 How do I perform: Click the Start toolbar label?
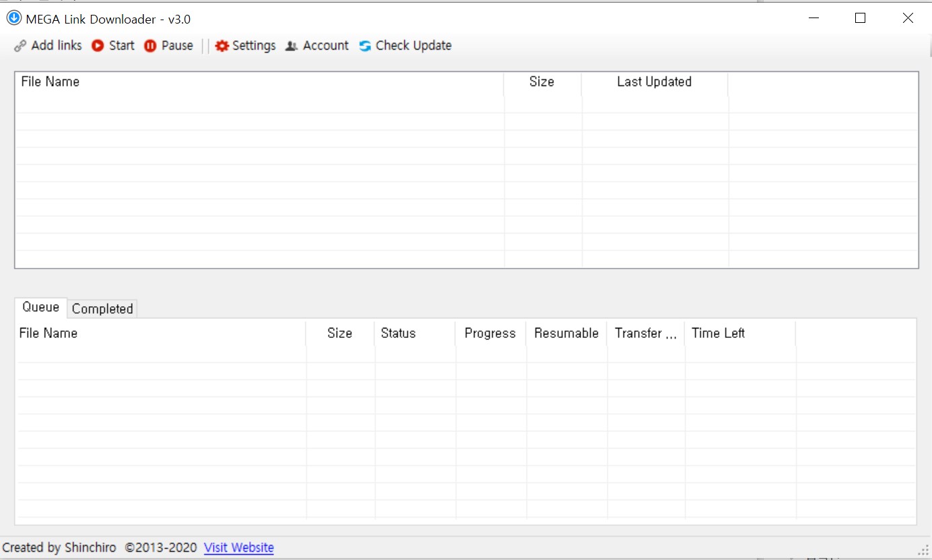pos(122,46)
